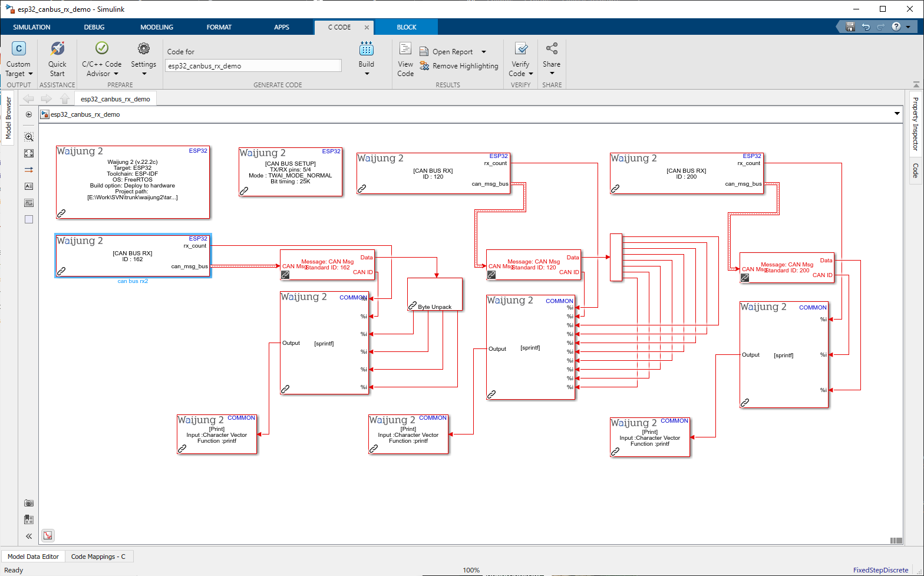The image size is (924, 576).
Task: Expand Custom Target dropdown arrow
Action: pos(31,74)
